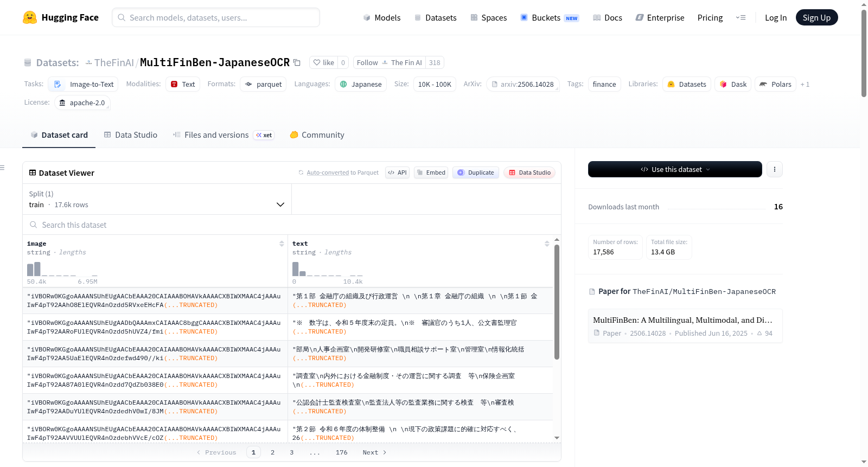Open Enterprise in top navigation
868x467 pixels.
[660, 17]
